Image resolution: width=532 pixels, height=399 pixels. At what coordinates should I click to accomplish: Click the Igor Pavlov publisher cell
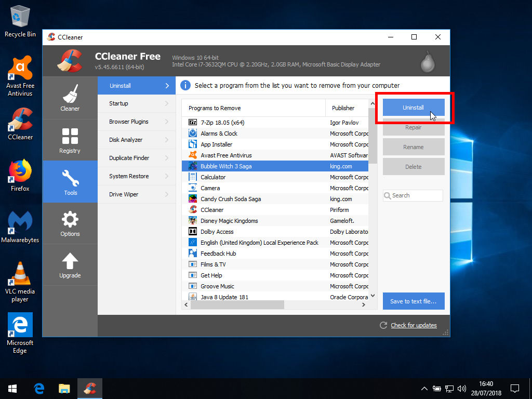[x=344, y=123]
